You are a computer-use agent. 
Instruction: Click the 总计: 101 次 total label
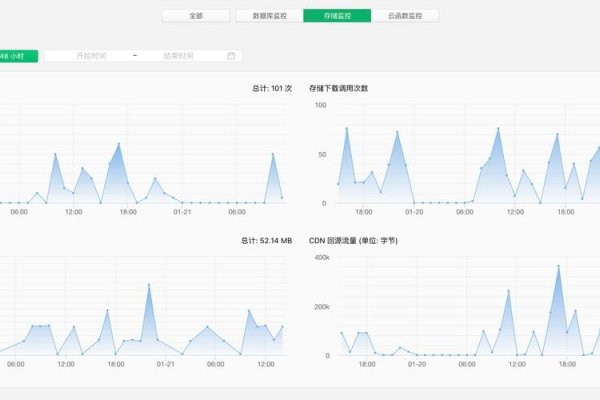pos(272,89)
